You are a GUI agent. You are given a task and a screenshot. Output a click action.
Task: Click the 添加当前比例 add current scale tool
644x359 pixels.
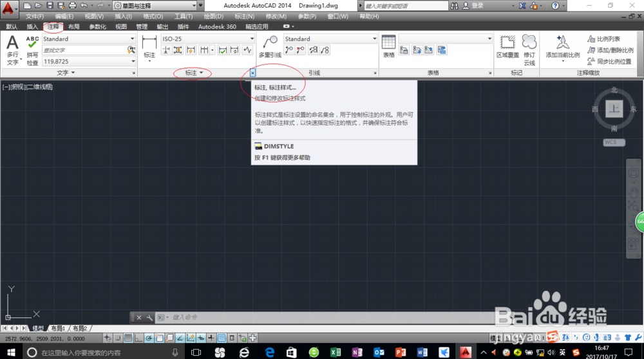(563, 48)
